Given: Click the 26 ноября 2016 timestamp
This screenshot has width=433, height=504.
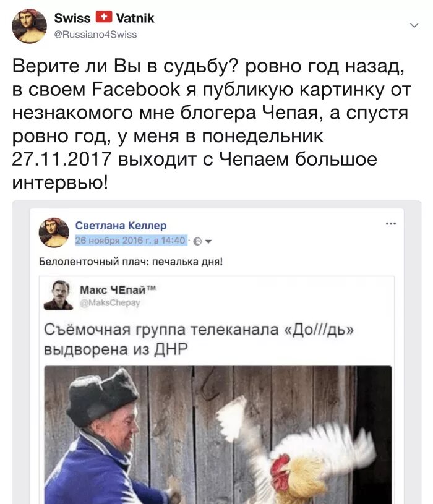Looking at the screenshot, I should [x=131, y=241].
